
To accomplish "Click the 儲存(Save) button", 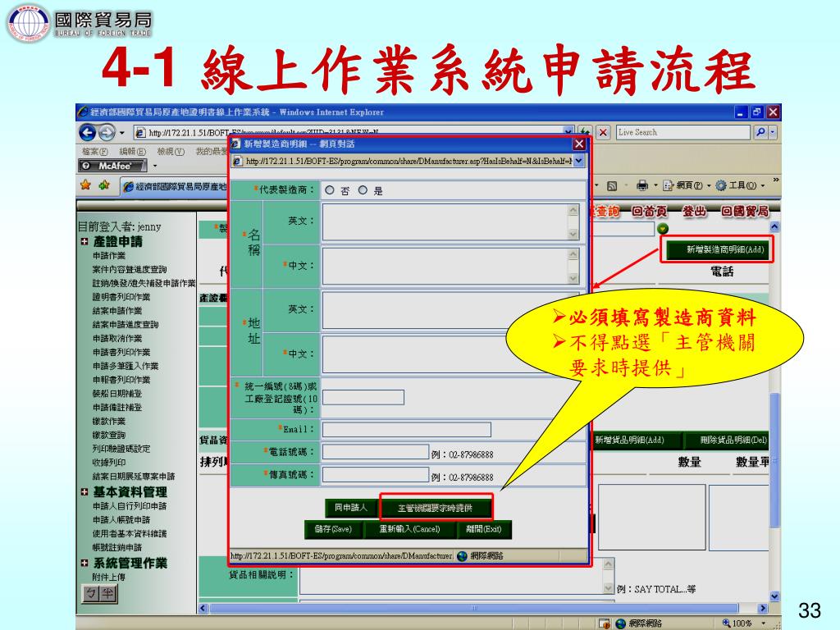I will pos(333,529).
